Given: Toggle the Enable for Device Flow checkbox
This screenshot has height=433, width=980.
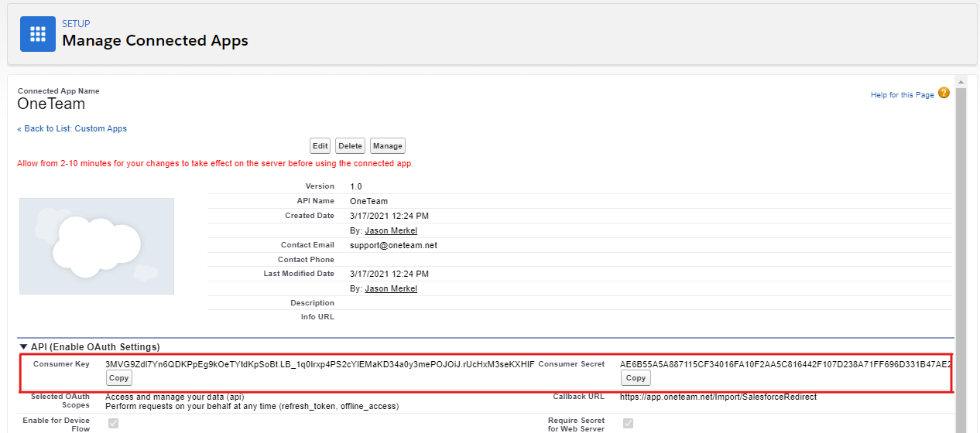Looking at the screenshot, I should pyautogui.click(x=114, y=424).
